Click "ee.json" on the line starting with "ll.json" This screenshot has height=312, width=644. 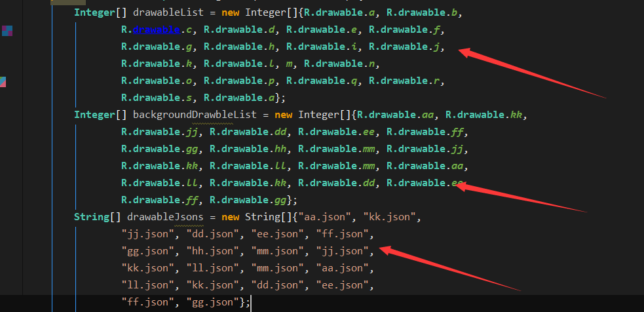point(342,285)
